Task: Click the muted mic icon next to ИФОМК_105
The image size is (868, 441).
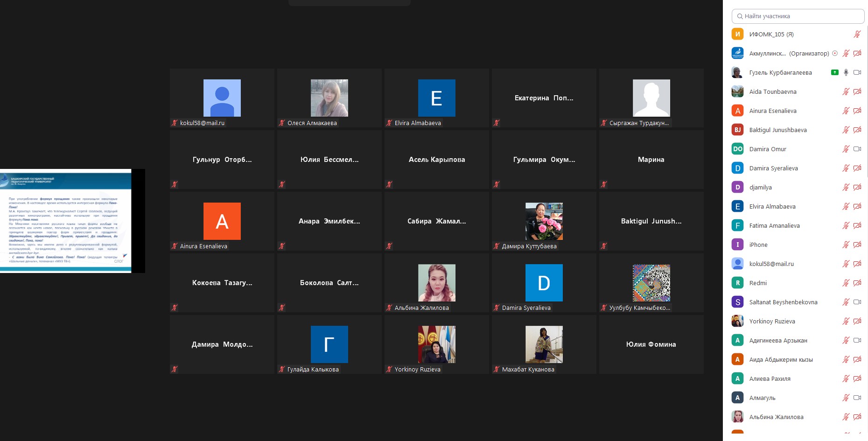Action: (857, 34)
